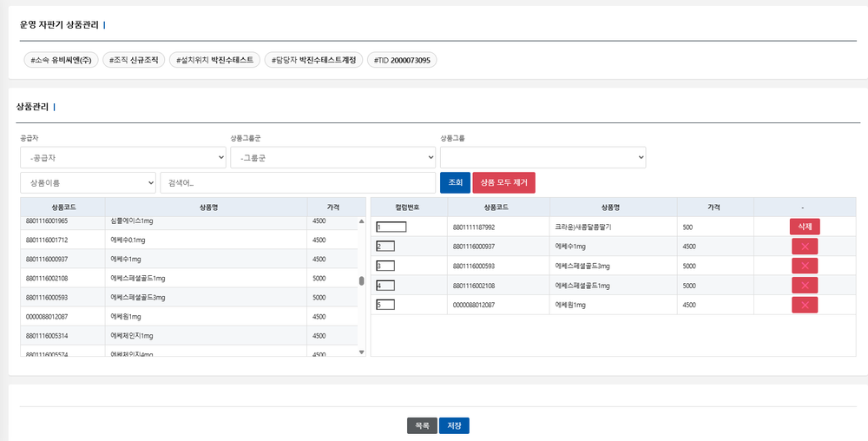Click column number input containing 5
The height and width of the screenshot is (441, 868).
coord(385,305)
